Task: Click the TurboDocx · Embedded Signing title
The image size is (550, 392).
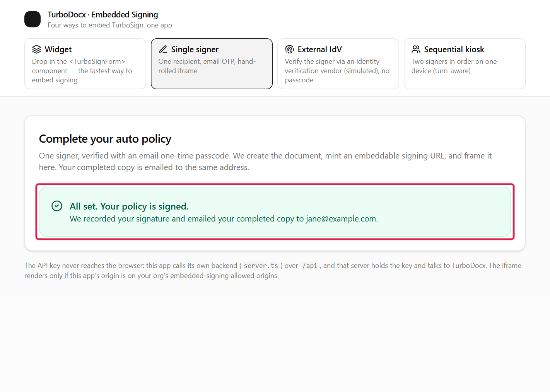Action: coord(103,15)
